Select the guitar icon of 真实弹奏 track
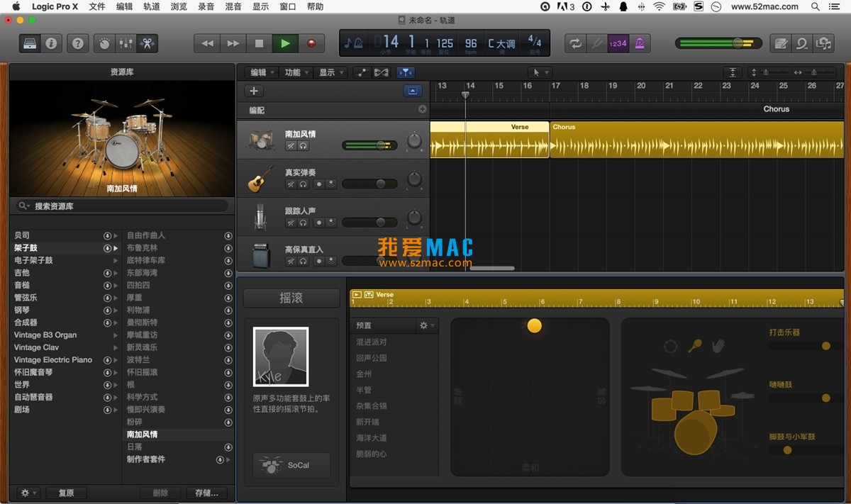The width and height of the screenshot is (851, 504). click(x=260, y=179)
